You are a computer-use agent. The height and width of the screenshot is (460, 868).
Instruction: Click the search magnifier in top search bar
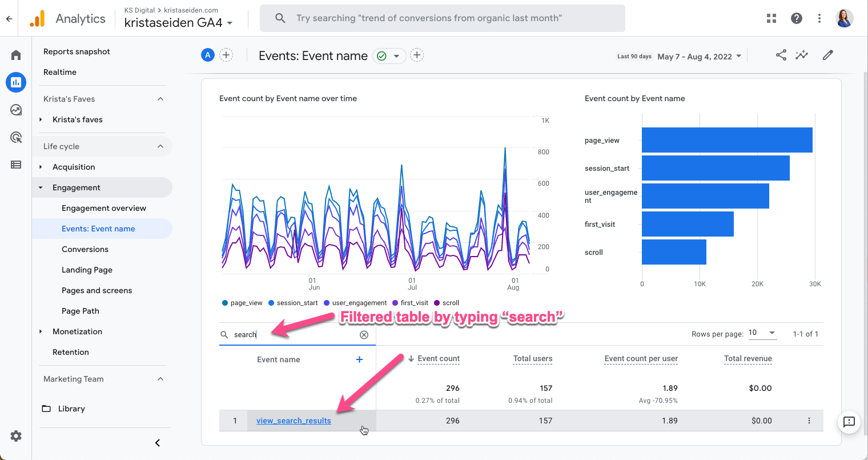tap(280, 18)
